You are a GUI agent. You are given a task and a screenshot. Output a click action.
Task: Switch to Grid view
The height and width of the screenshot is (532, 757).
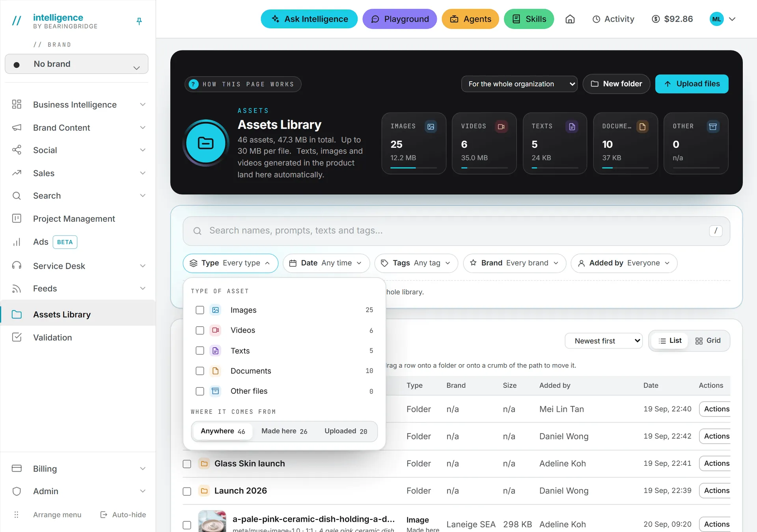click(x=708, y=340)
